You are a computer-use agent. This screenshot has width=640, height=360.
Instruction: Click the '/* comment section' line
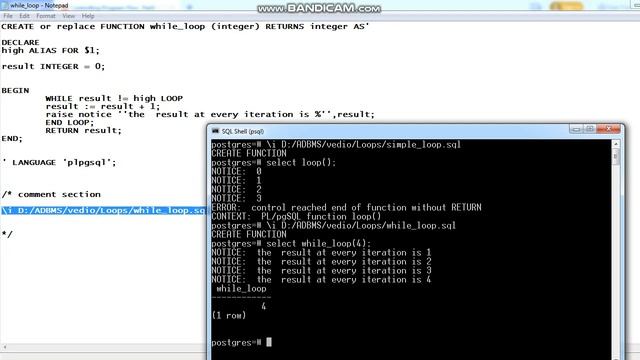pos(51,194)
